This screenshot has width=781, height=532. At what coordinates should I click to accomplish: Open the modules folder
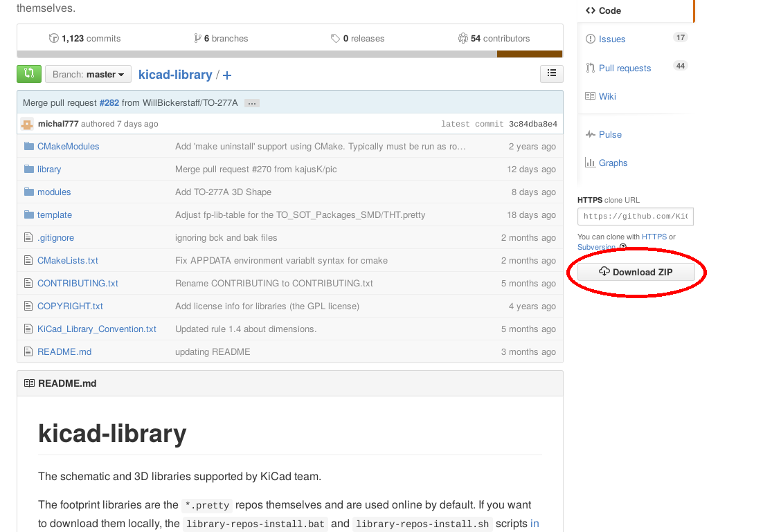coord(54,192)
